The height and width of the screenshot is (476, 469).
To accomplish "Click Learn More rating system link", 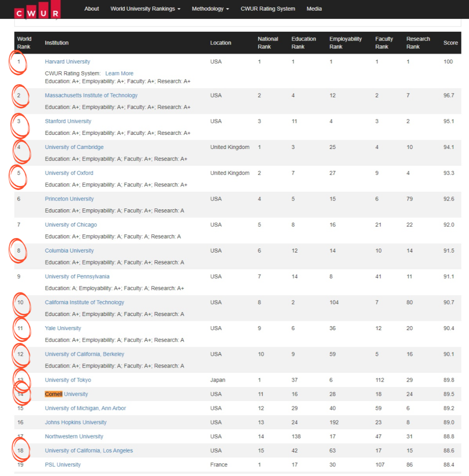I will (x=119, y=74).
